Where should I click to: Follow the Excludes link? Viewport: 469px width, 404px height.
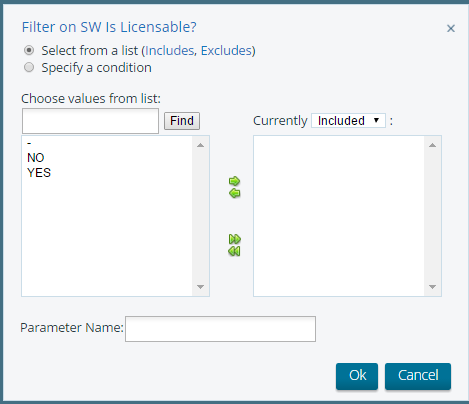[226, 50]
